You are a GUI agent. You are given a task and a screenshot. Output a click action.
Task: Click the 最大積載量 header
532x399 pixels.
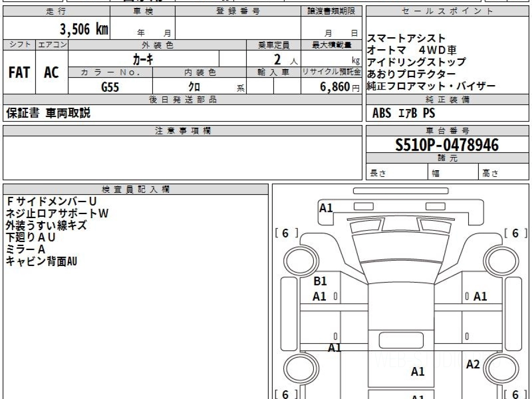click(332, 45)
